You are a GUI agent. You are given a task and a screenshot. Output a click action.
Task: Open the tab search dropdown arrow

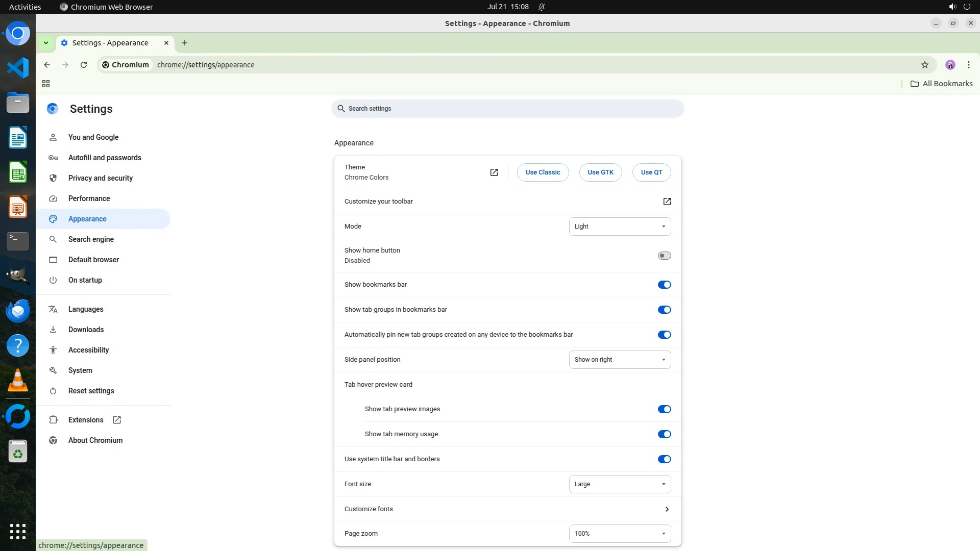point(46,43)
